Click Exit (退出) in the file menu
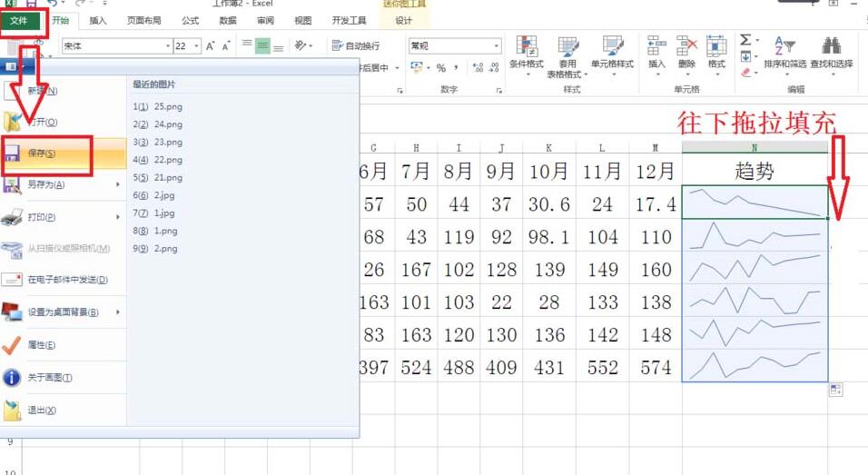The image size is (868, 475). (x=42, y=411)
